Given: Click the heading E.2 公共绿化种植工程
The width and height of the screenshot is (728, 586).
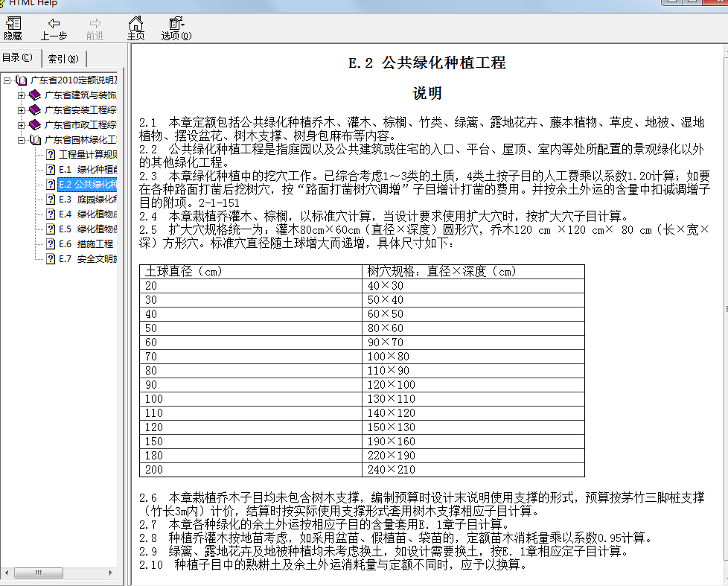Looking at the screenshot, I should point(427,63).
